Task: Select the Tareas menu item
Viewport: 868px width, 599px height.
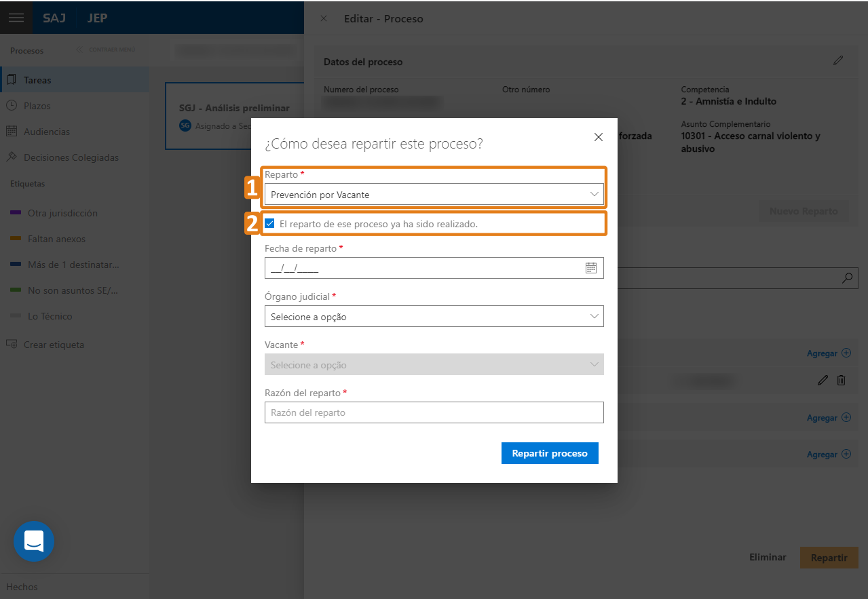Action: pyautogui.click(x=74, y=80)
